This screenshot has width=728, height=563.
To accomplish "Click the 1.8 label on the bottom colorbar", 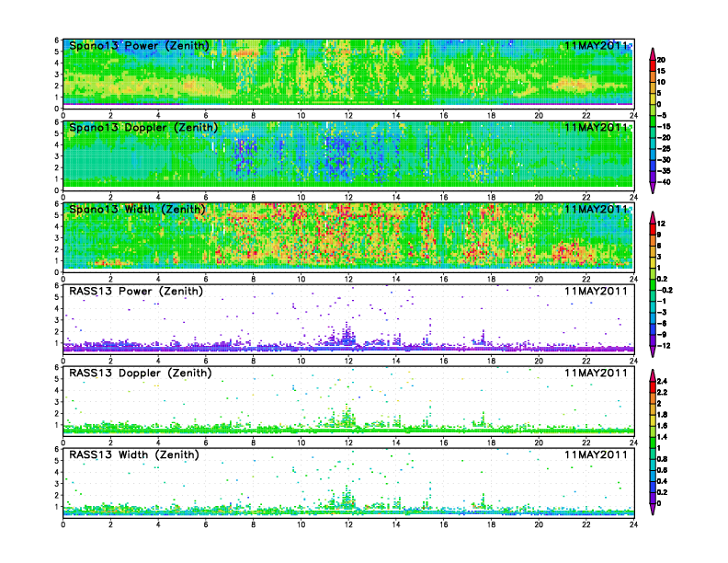I will [x=663, y=414].
